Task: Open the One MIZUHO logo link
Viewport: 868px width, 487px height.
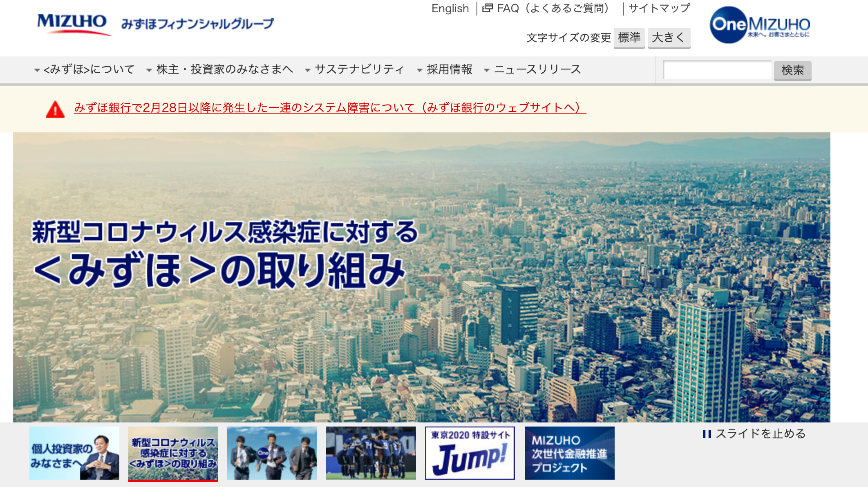Action: (x=760, y=25)
